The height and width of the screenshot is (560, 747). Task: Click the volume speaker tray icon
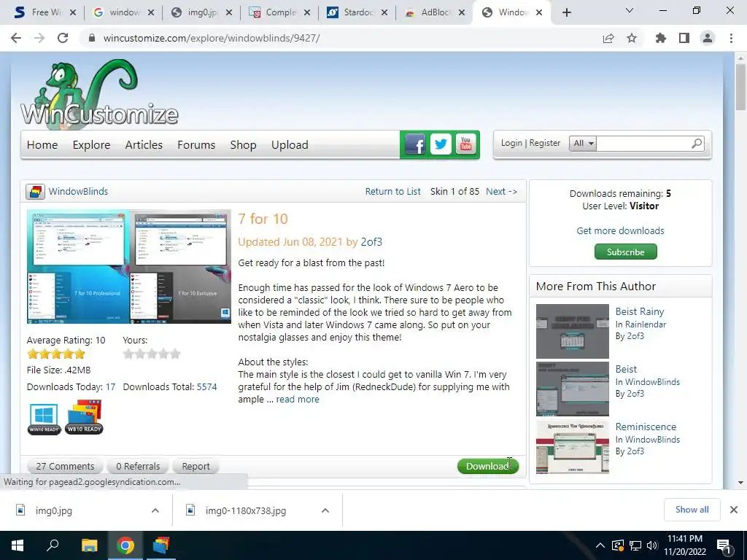[x=652, y=545]
